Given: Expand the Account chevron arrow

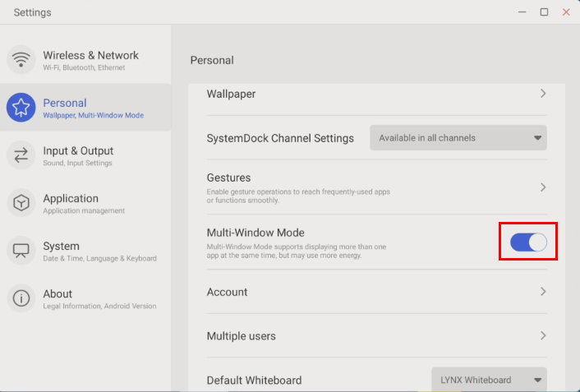Looking at the screenshot, I should coord(543,292).
